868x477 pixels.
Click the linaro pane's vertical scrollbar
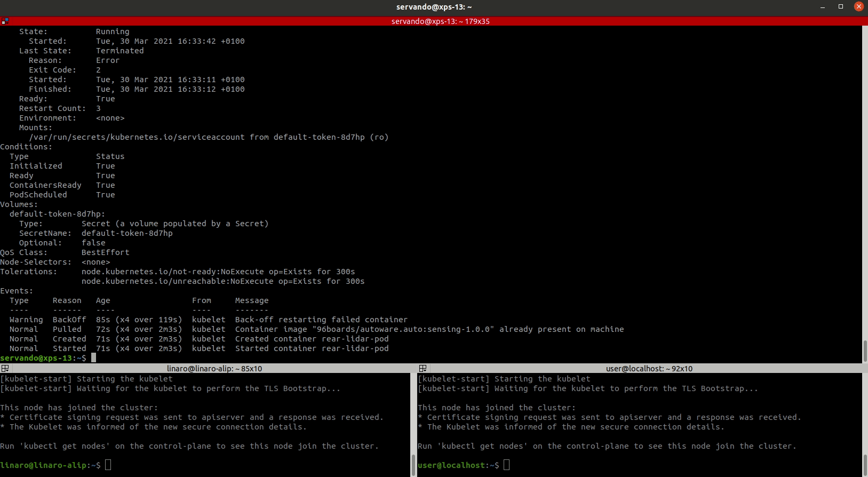413,464
